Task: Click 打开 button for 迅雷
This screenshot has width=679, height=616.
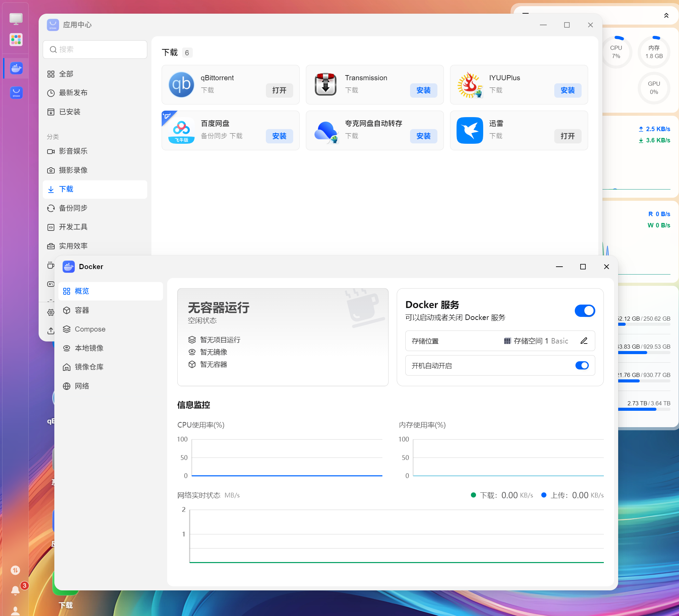Action: (568, 136)
